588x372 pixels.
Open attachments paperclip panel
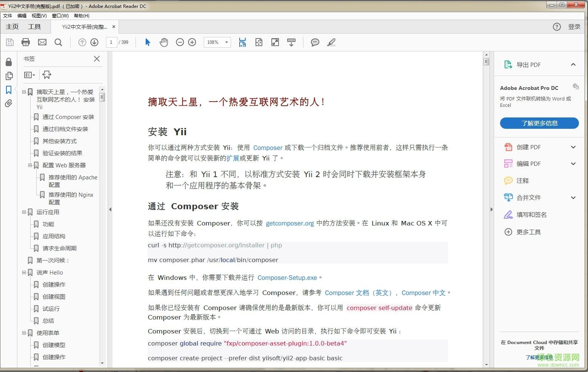pos(9,103)
